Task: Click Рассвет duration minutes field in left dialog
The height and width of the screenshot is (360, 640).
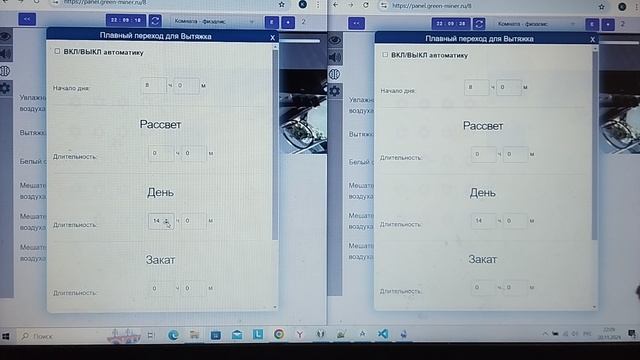Action: coord(194,153)
